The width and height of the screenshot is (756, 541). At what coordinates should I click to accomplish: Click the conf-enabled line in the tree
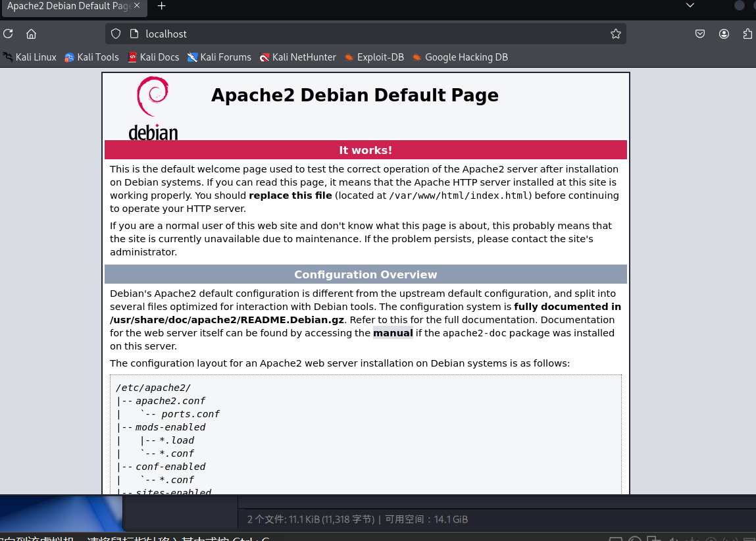[x=170, y=467]
